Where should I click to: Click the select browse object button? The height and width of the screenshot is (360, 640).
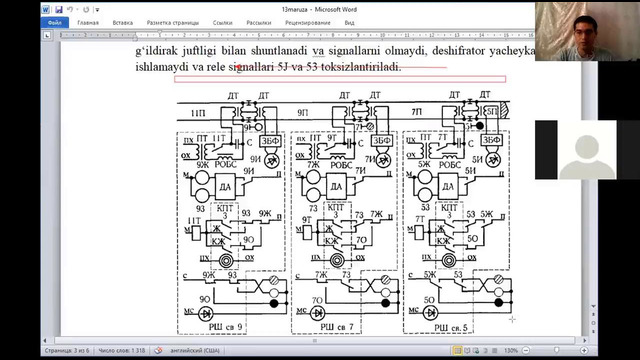point(593,322)
